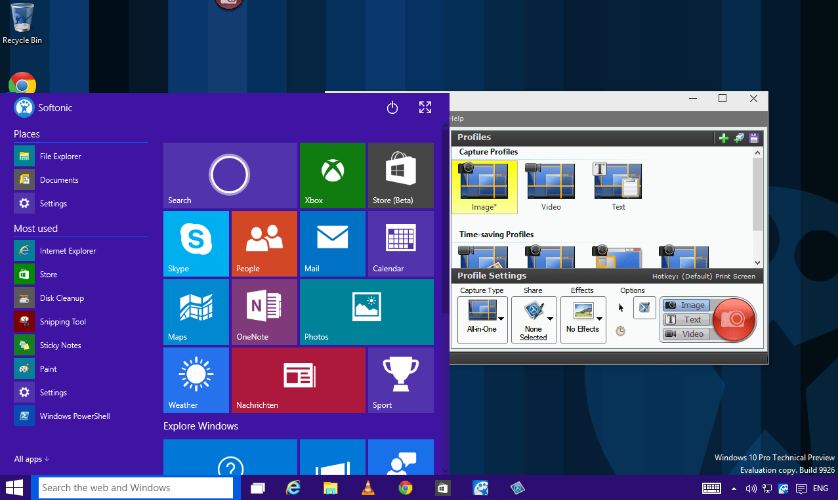Open the Softonic user account menu
Image resolution: width=838 pixels, height=500 pixels.
(43, 107)
